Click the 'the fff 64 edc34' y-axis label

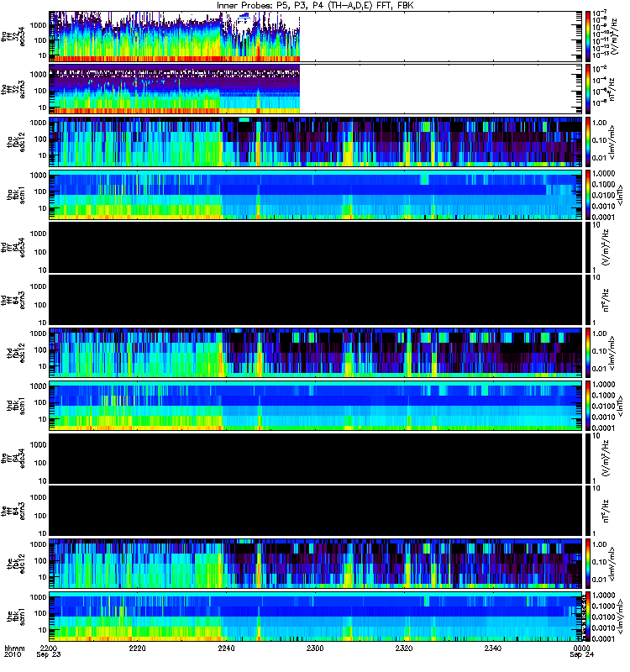tap(13, 458)
